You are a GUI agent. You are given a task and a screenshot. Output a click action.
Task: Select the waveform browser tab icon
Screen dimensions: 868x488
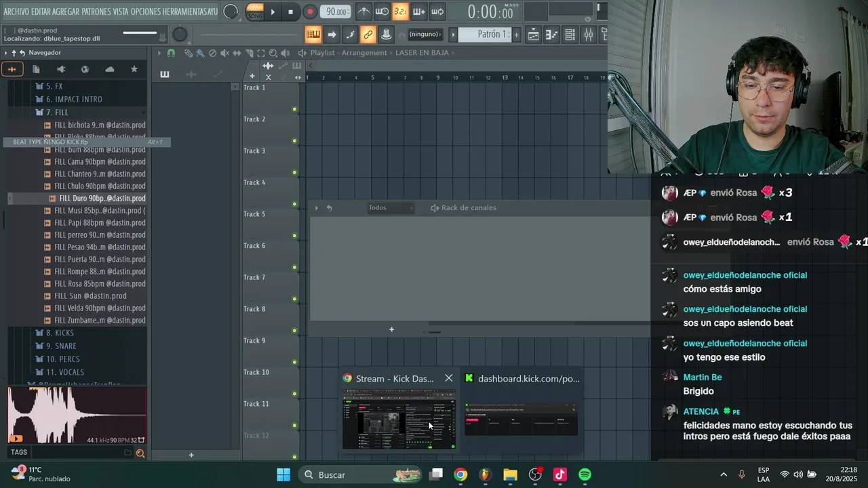click(x=12, y=69)
